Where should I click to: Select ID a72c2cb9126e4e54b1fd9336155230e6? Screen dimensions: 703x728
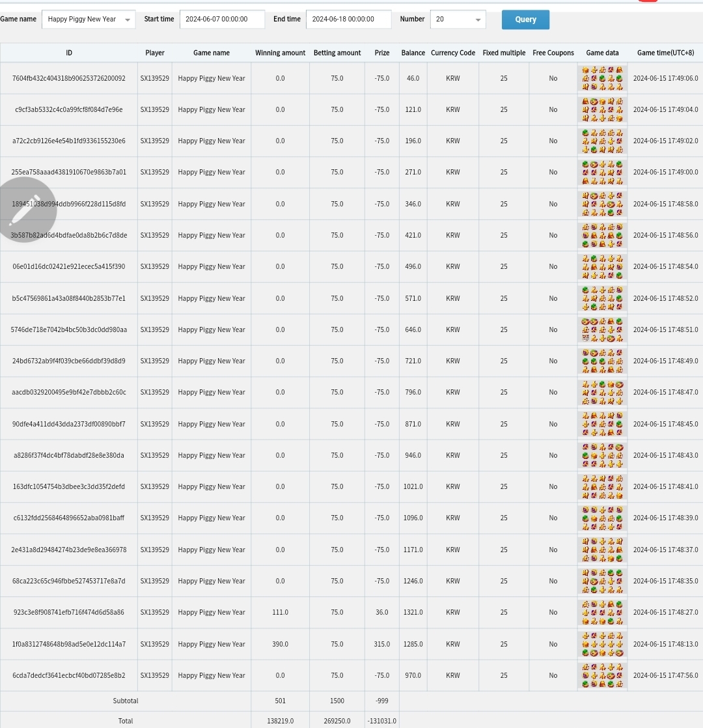tap(69, 141)
